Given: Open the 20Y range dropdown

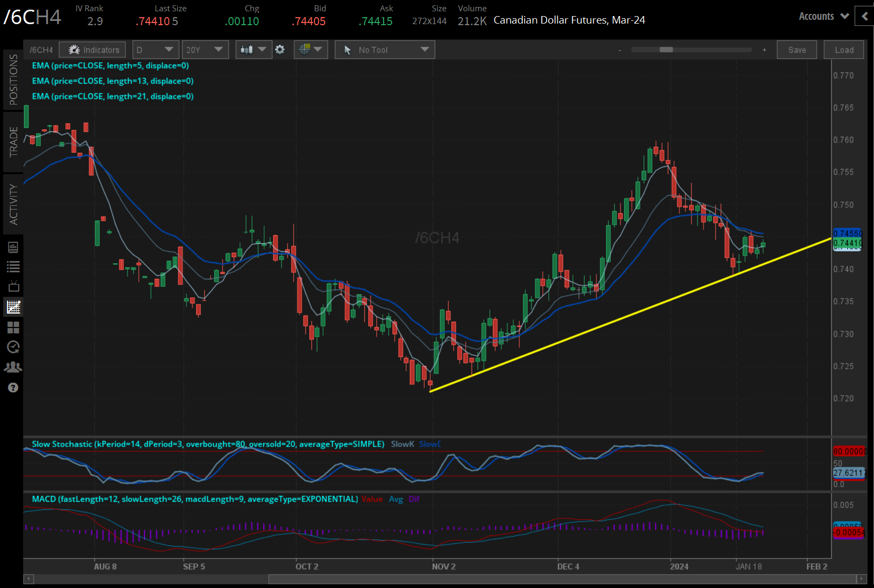Looking at the screenshot, I should pyautogui.click(x=205, y=50).
